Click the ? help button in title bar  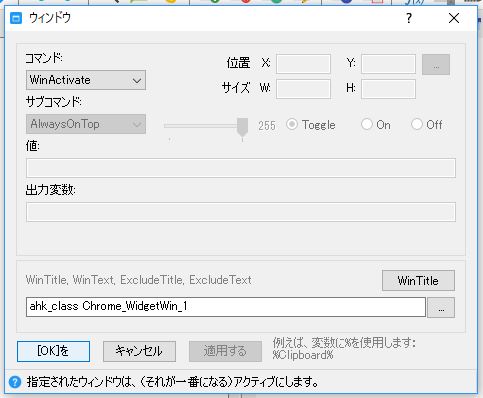pyautogui.click(x=409, y=18)
